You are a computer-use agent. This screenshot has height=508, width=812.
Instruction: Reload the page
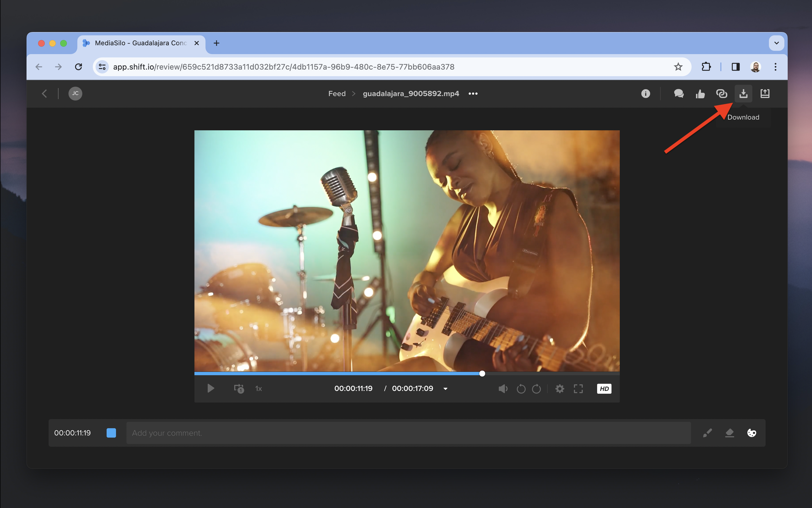point(78,67)
